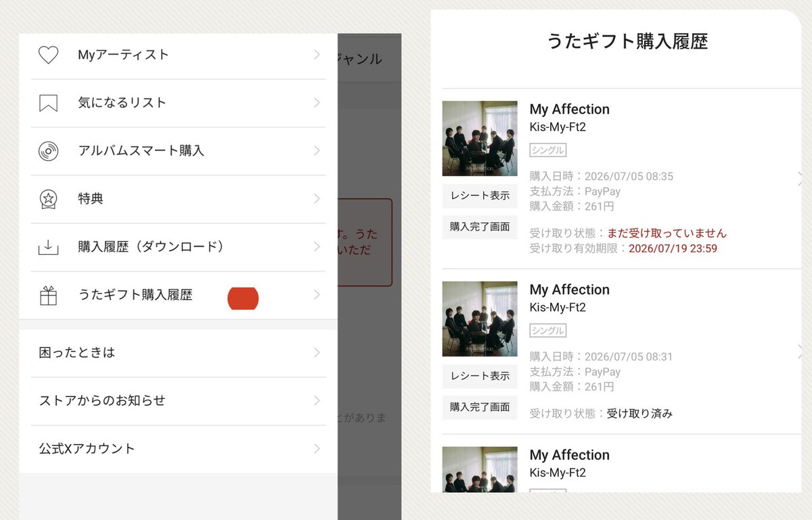Click the My Affection title of the third purchase

(570, 455)
